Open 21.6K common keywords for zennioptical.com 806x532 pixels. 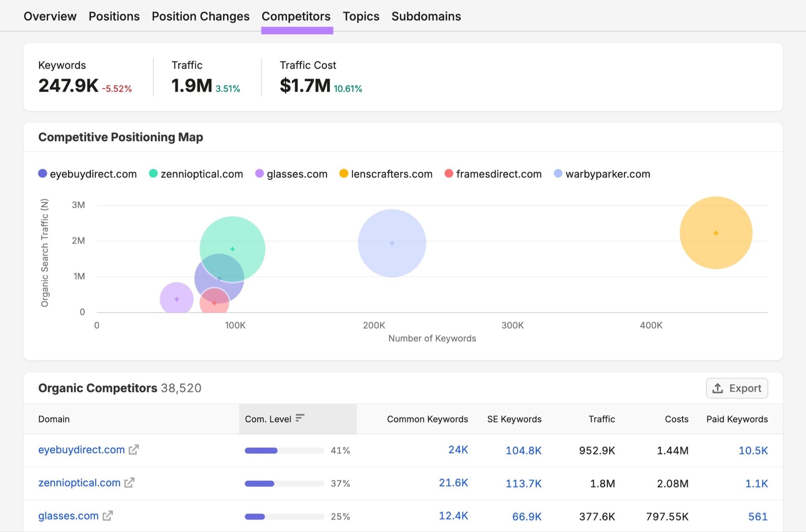tap(453, 483)
